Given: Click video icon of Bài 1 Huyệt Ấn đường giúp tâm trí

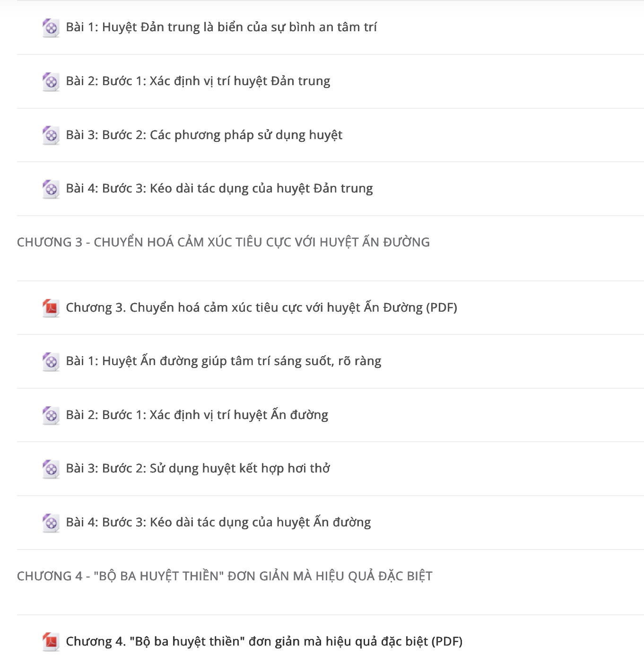Looking at the screenshot, I should 51,362.
